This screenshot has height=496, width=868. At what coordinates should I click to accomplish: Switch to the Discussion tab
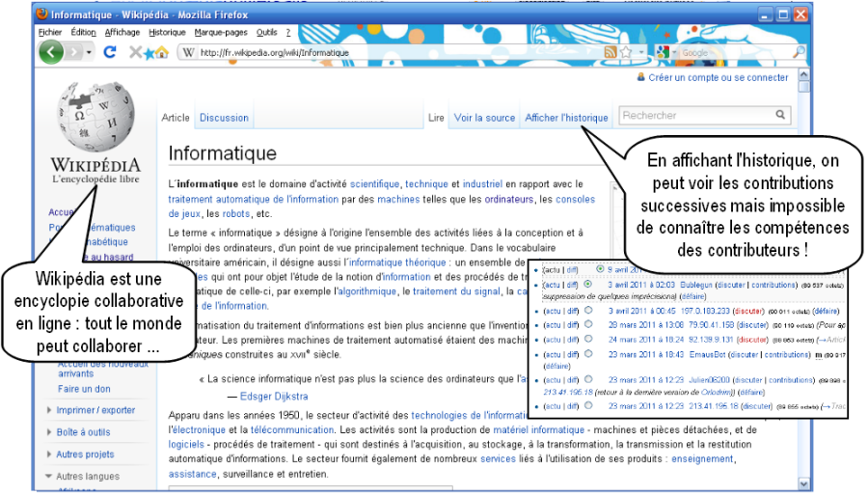tap(224, 118)
